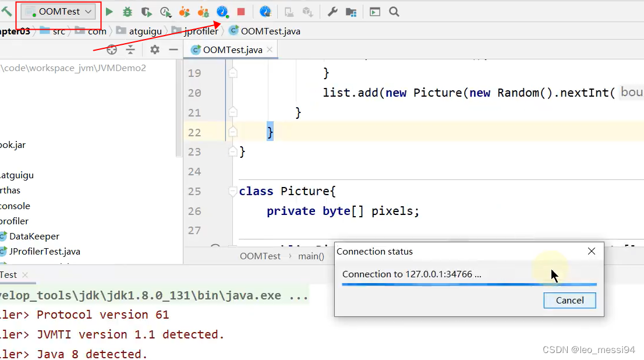
Task: Open the OOMTest run configuration dropdown
Action: pyautogui.click(x=58, y=12)
